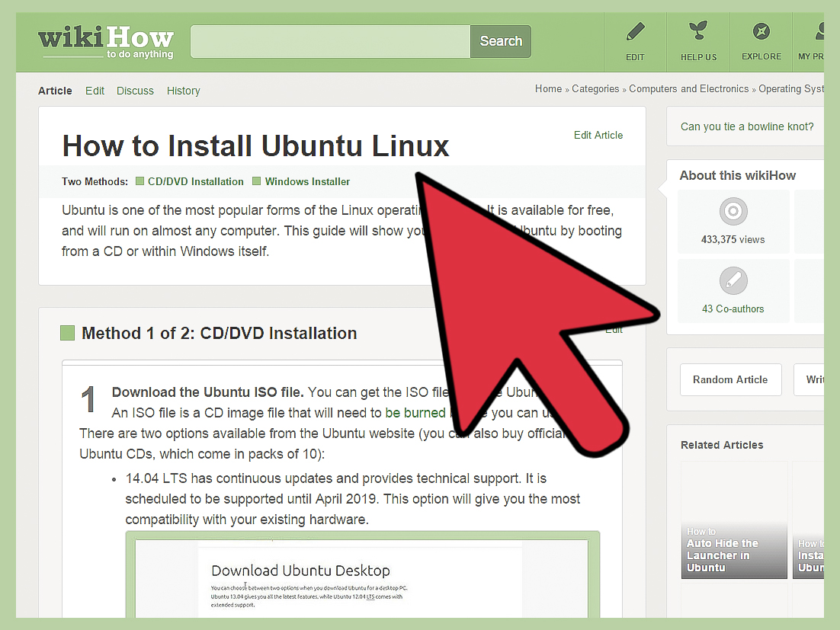
Task: Click the 'Related Articles' heading
Action: [x=722, y=445]
